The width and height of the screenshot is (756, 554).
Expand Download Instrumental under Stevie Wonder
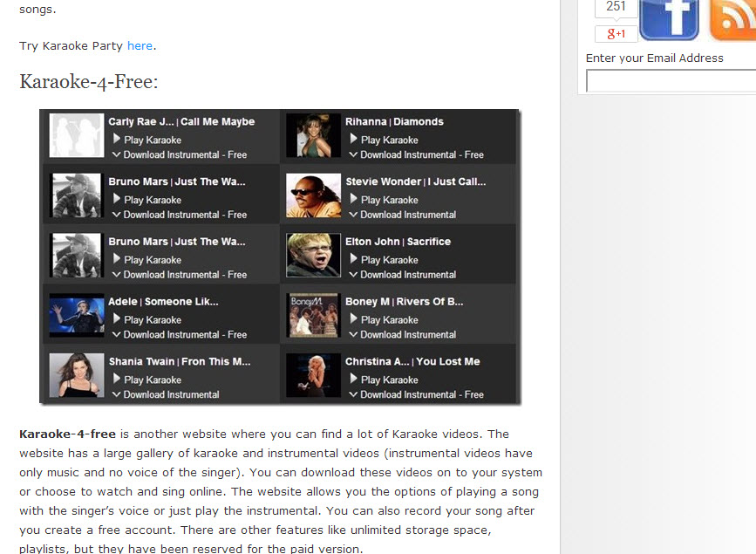[403, 215]
